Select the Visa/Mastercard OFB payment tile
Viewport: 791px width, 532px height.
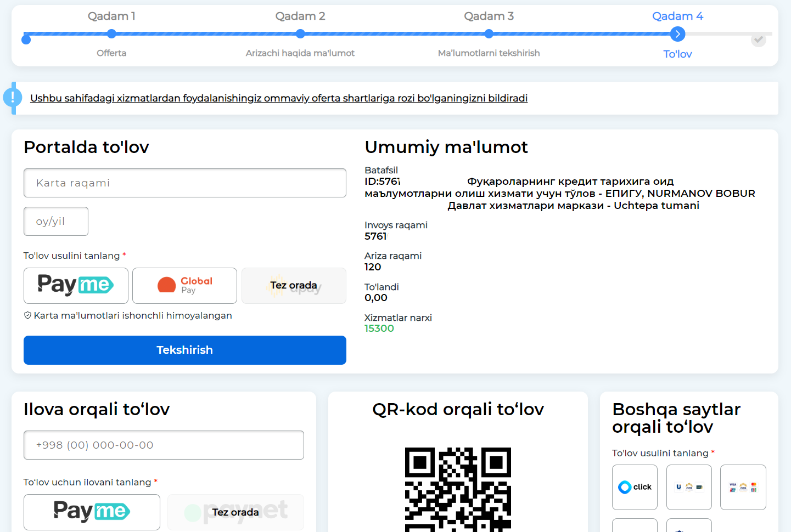click(743, 487)
